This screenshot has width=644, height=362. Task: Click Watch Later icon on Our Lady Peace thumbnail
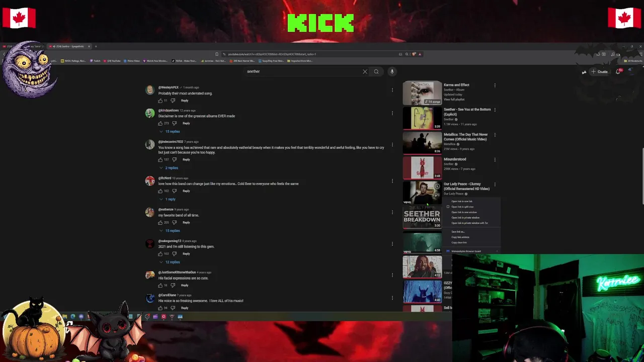pos(437,186)
